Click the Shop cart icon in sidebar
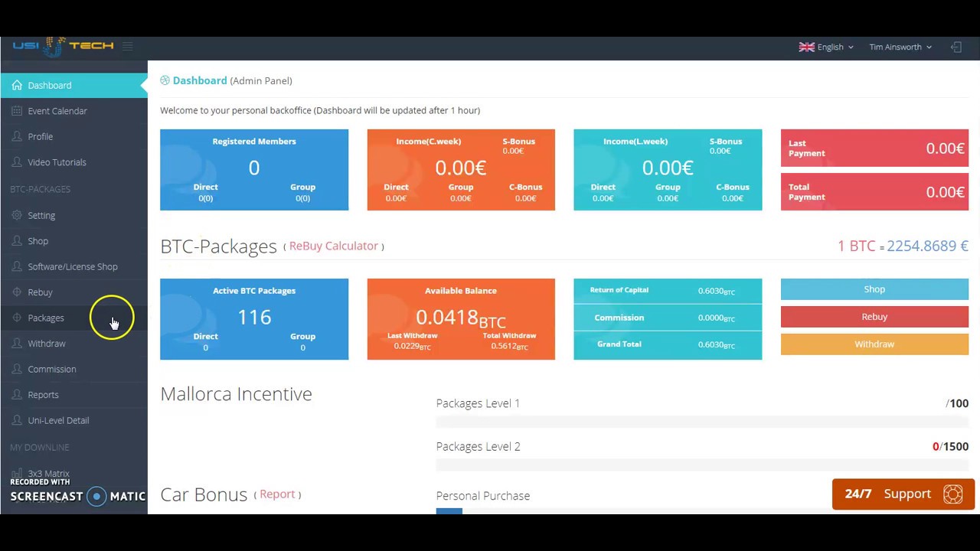 click(x=17, y=241)
